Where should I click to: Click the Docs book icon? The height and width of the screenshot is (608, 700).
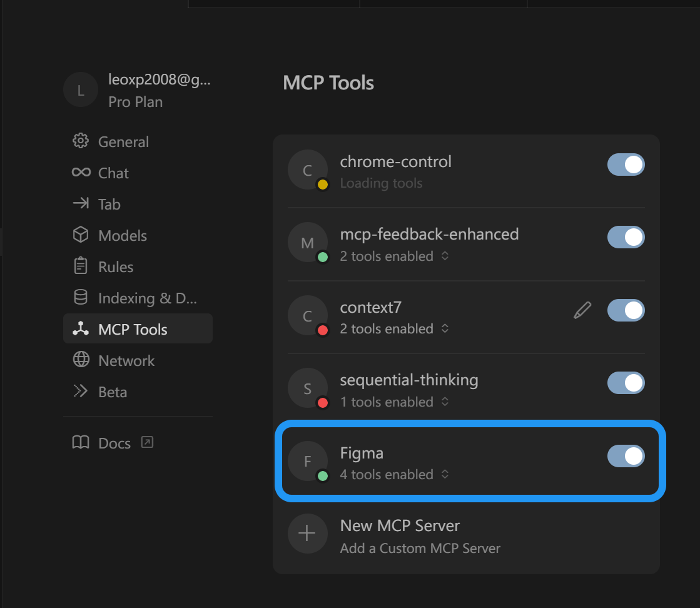point(81,443)
